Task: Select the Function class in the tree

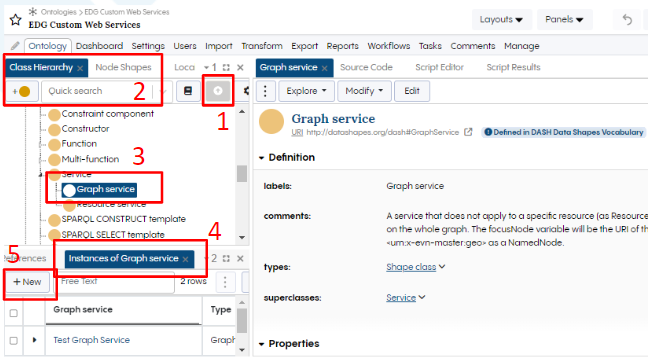Action: click(79, 144)
